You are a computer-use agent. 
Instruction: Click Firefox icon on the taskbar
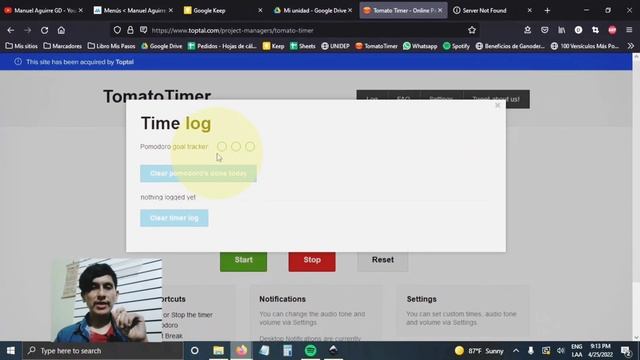pos(242,351)
